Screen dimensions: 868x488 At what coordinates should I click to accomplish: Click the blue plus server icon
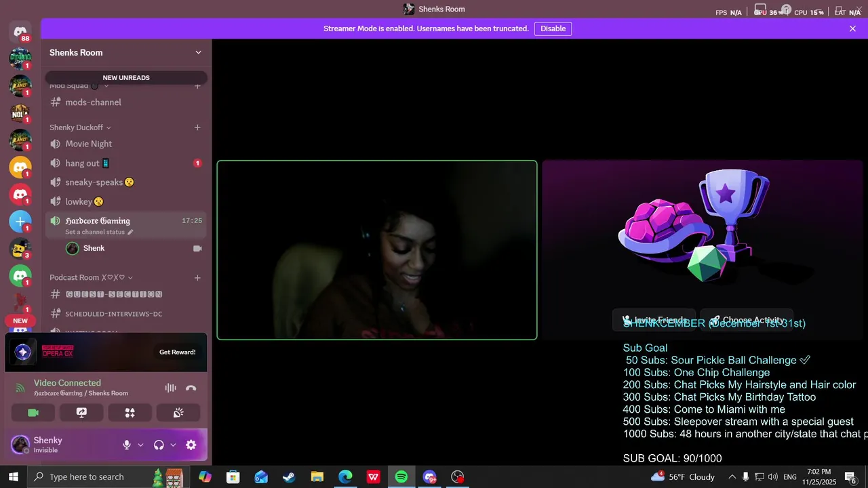[x=20, y=221]
